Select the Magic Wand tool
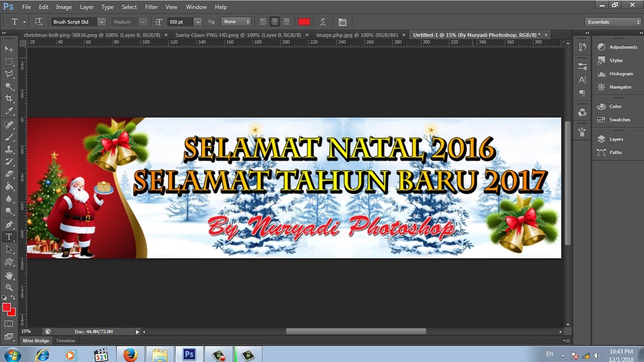The width and height of the screenshot is (644, 362). coord(9,86)
